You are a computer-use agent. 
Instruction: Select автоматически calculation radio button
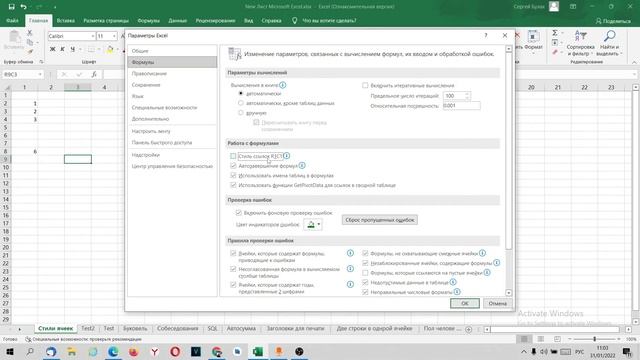coord(241,93)
